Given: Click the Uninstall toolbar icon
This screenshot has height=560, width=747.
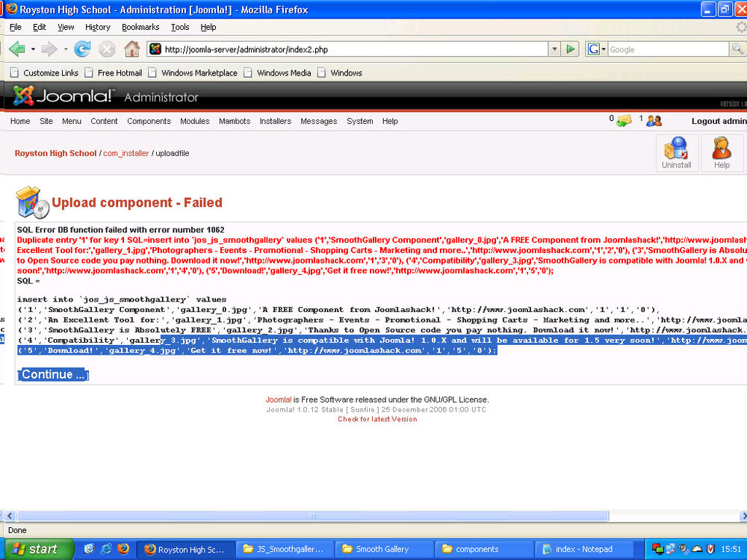Looking at the screenshot, I should click(x=677, y=153).
